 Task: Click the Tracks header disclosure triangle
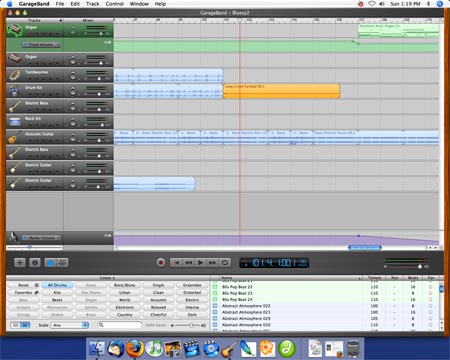point(60,21)
